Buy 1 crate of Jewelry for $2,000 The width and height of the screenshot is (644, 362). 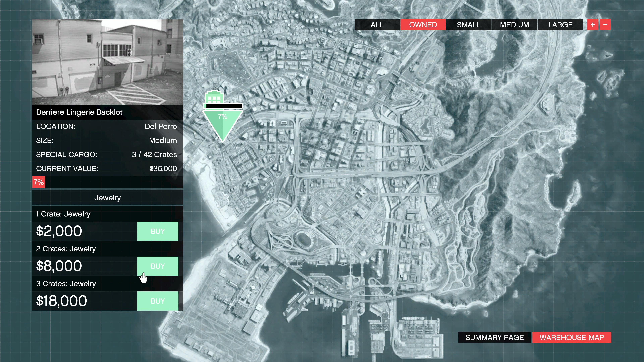(157, 231)
